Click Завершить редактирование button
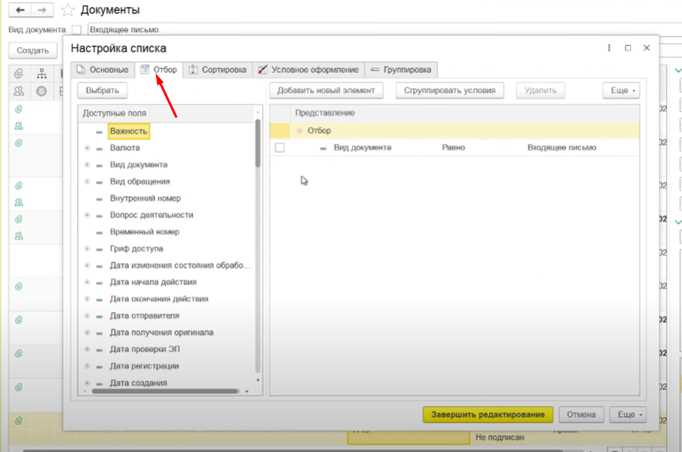The image size is (682, 452). [x=488, y=415]
